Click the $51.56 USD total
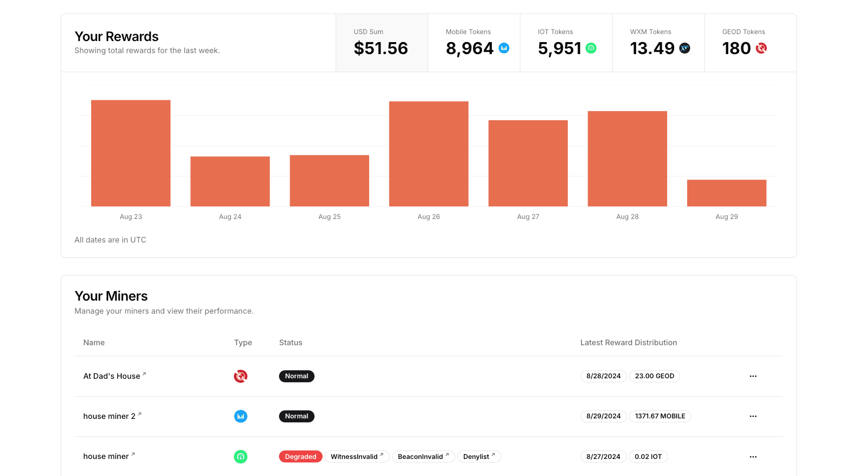The height and width of the screenshot is (476, 868). pos(381,49)
